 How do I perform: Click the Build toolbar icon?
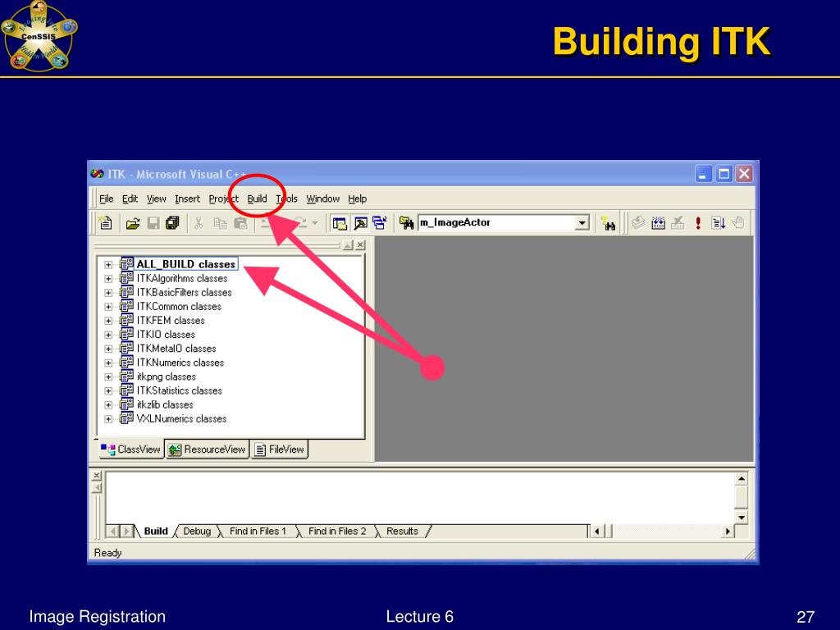click(x=659, y=223)
